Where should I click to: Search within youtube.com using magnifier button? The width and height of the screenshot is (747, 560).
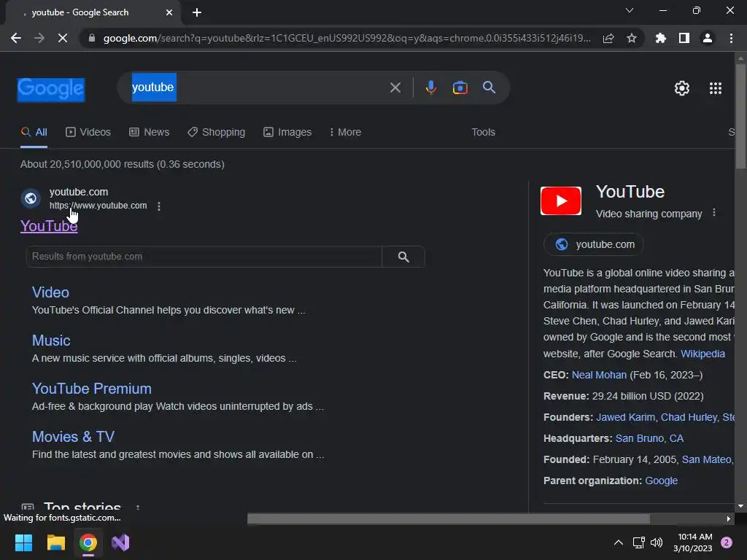tap(403, 257)
